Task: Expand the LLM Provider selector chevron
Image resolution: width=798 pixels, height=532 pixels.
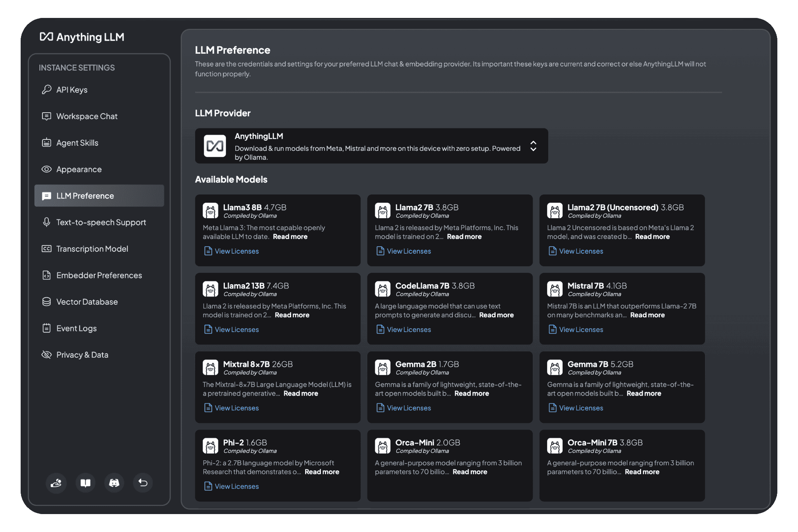Action: coord(533,146)
